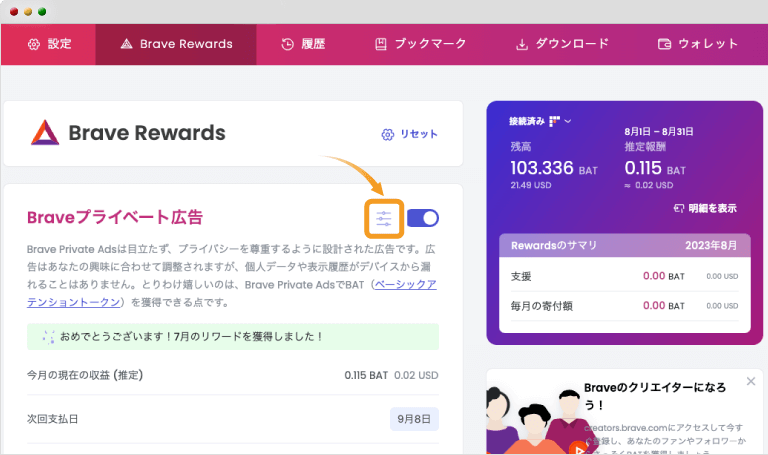Open the ベーシックアテンショントークン link
This screenshot has height=455, width=768.
[x=405, y=285]
